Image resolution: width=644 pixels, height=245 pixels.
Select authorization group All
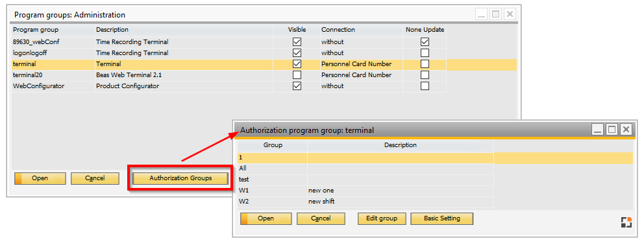click(273, 169)
